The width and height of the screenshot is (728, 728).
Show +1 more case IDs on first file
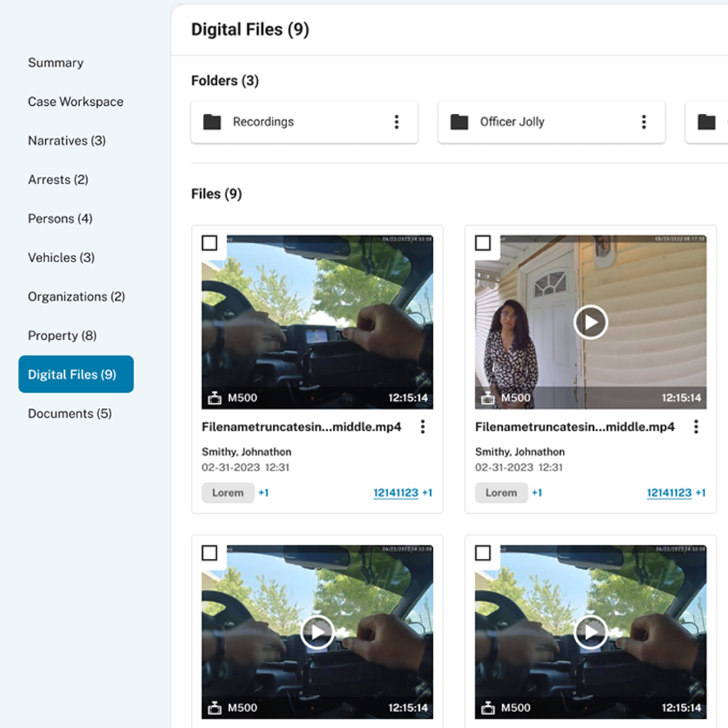tap(427, 493)
